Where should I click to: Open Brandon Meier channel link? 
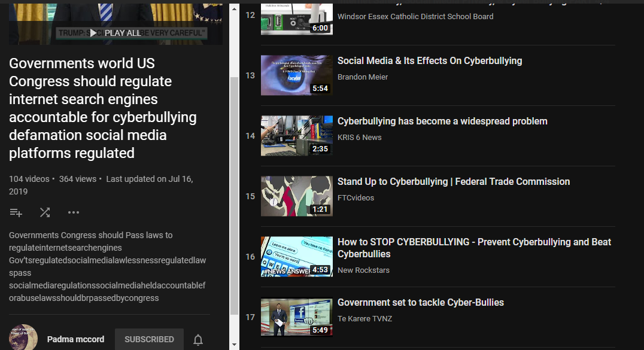[363, 77]
